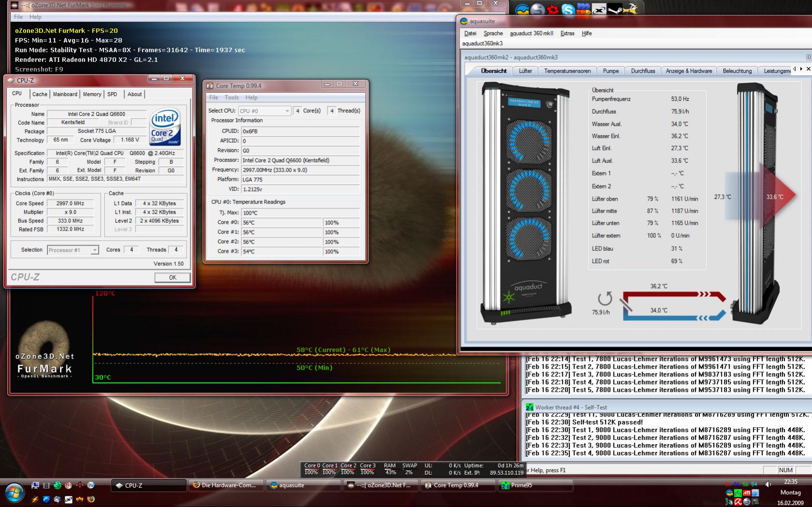Image resolution: width=812 pixels, height=507 pixels.
Task: Click the aquasuite window title icon
Action: (x=464, y=21)
